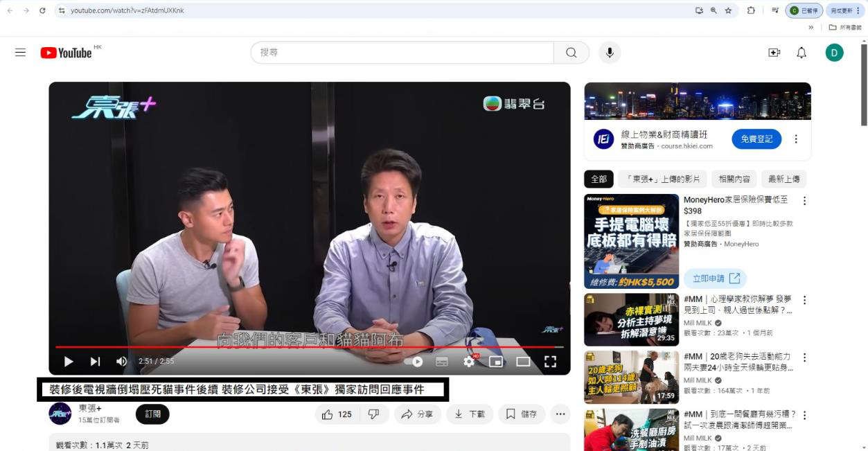The image size is (868, 451).
Task: Like the video with 125 likes
Action: point(337,414)
